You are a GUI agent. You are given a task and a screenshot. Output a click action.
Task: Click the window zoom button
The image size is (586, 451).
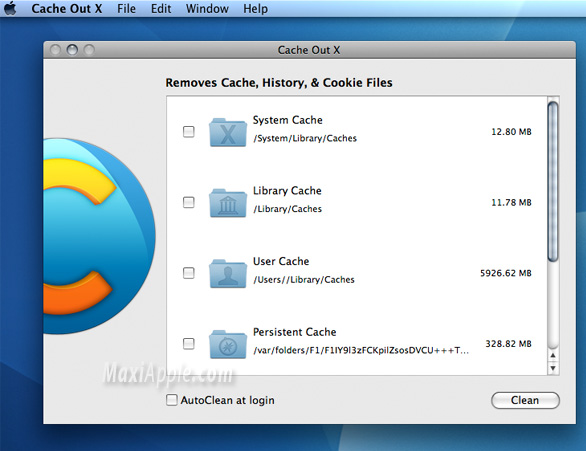pos(89,50)
